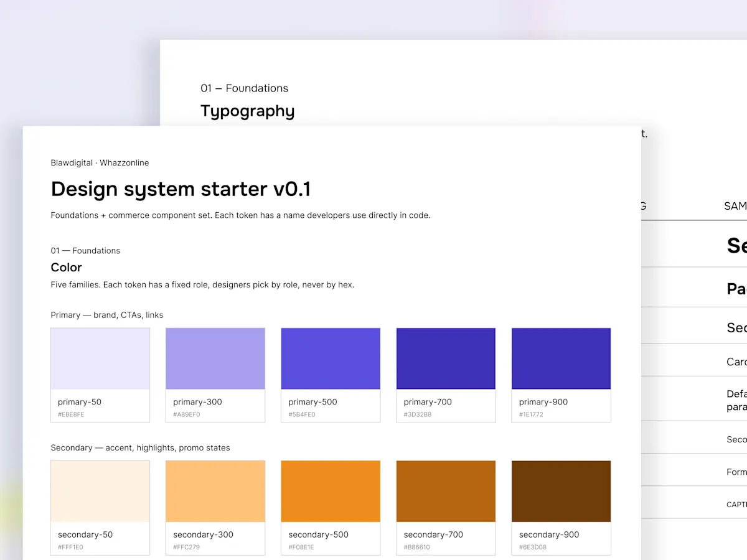Click the #5B4FE0 hex value text
Image resolution: width=747 pixels, height=560 pixels.
[x=302, y=414]
